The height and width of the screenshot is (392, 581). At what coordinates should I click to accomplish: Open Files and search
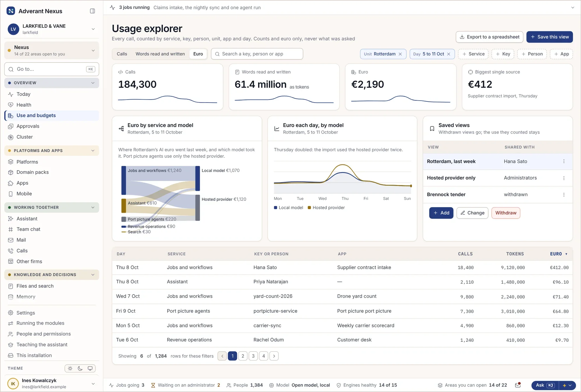click(52, 286)
